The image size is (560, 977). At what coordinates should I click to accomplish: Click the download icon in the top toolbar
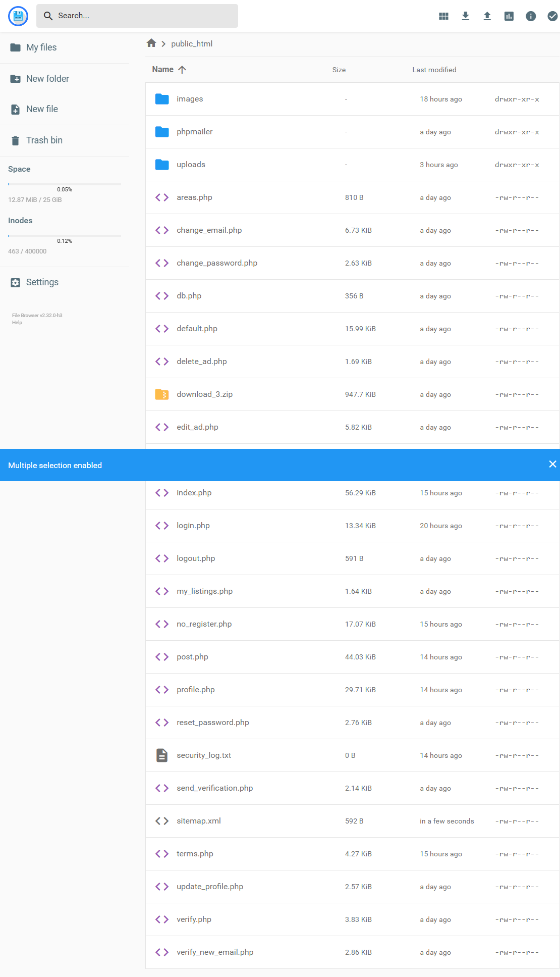point(465,16)
